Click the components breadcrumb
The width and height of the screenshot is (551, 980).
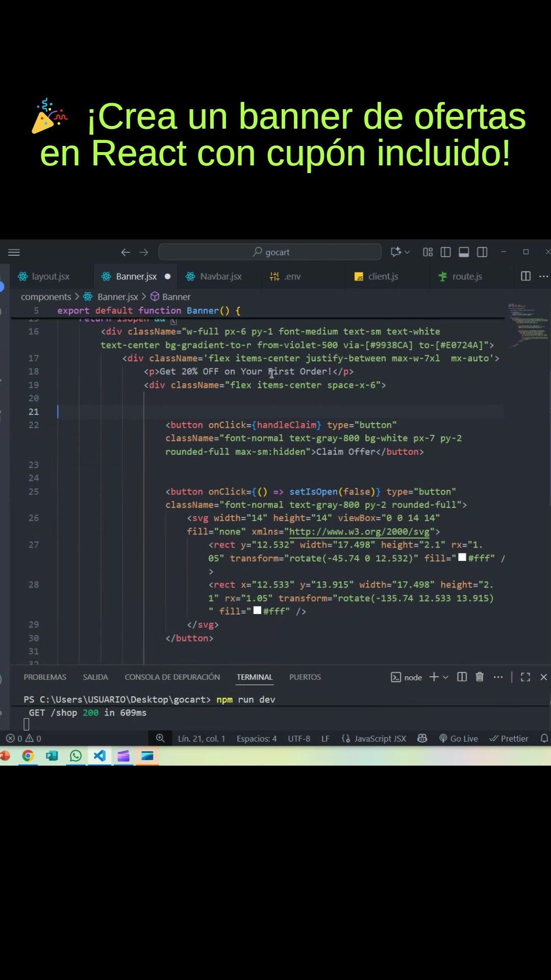(46, 297)
